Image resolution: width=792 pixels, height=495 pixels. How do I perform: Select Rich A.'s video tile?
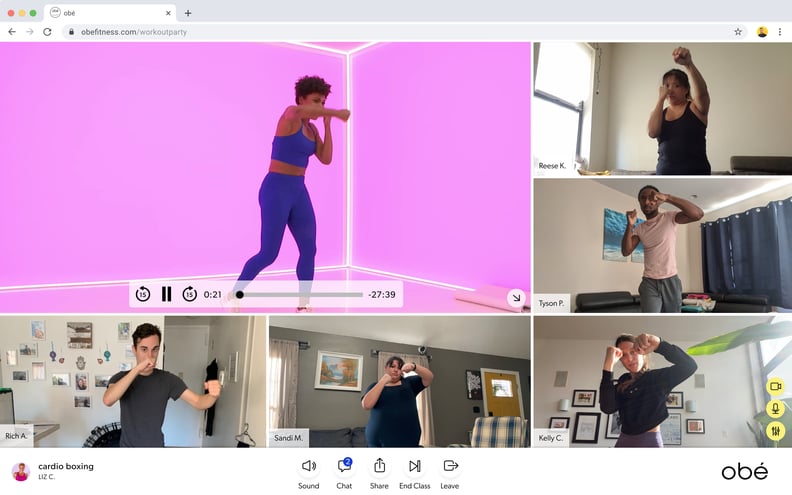[x=133, y=382]
